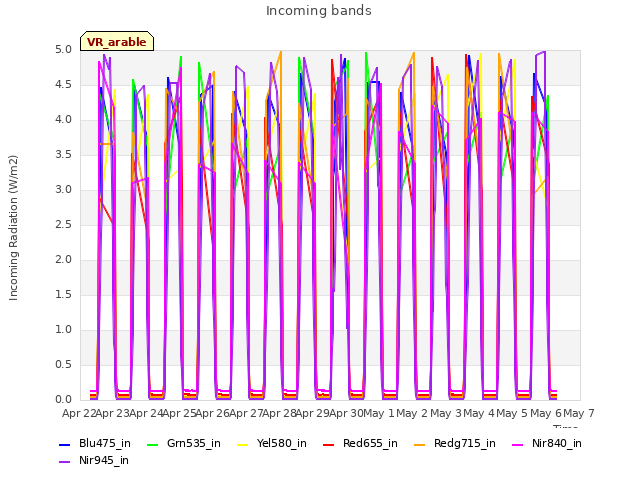The width and height of the screenshot is (640, 480).
Task: Click the 3.5 y-axis tick label
Action: coord(63,155)
